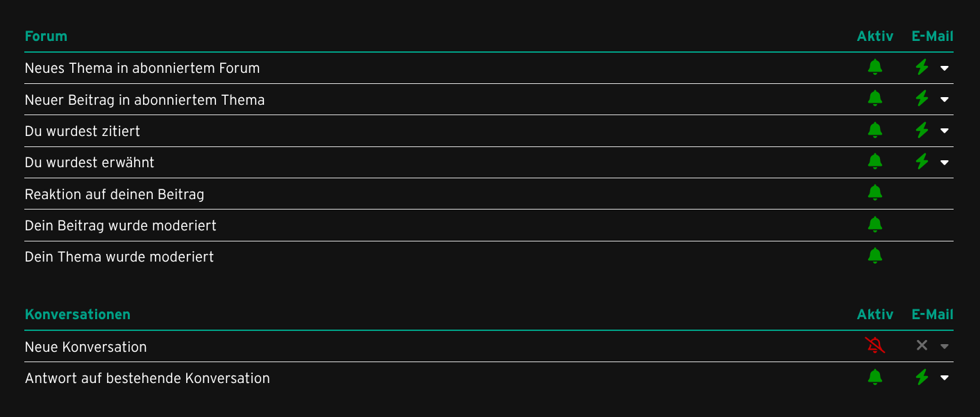Enable the crossed-out bell for 'Neue Konversation'
The width and height of the screenshot is (980, 417).
pos(875,346)
